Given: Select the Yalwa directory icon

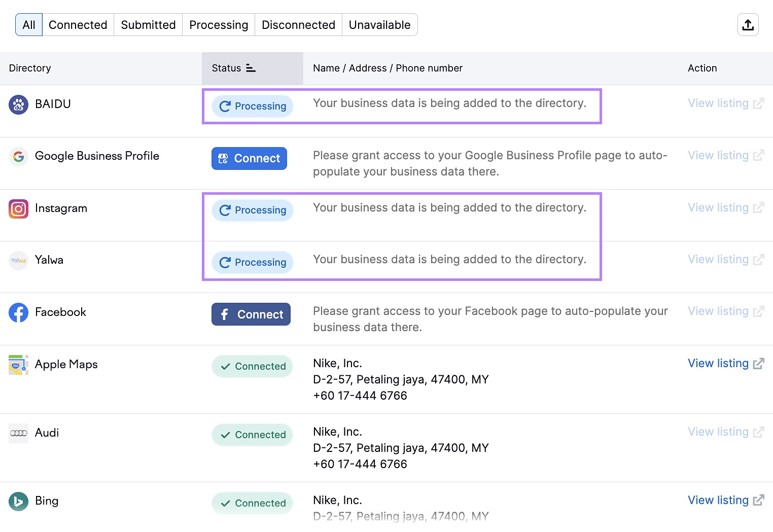Looking at the screenshot, I should [x=18, y=260].
